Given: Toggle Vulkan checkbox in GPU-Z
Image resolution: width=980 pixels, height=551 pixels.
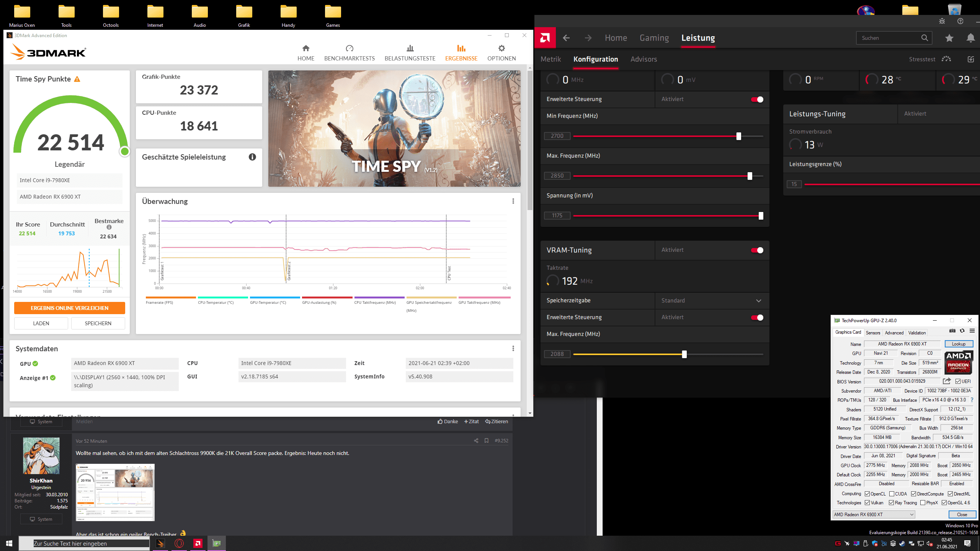Looking at the screenshot, I should click(867, 503).
